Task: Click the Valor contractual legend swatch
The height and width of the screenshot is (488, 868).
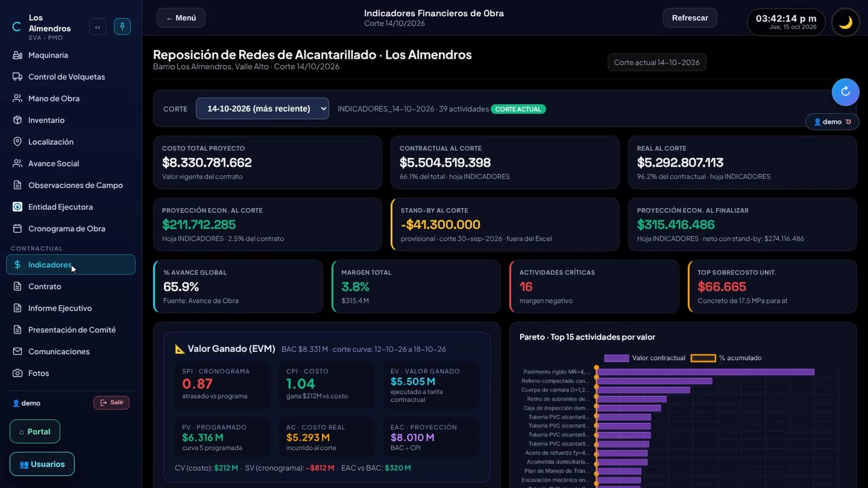Action: (x=616, y=358)
